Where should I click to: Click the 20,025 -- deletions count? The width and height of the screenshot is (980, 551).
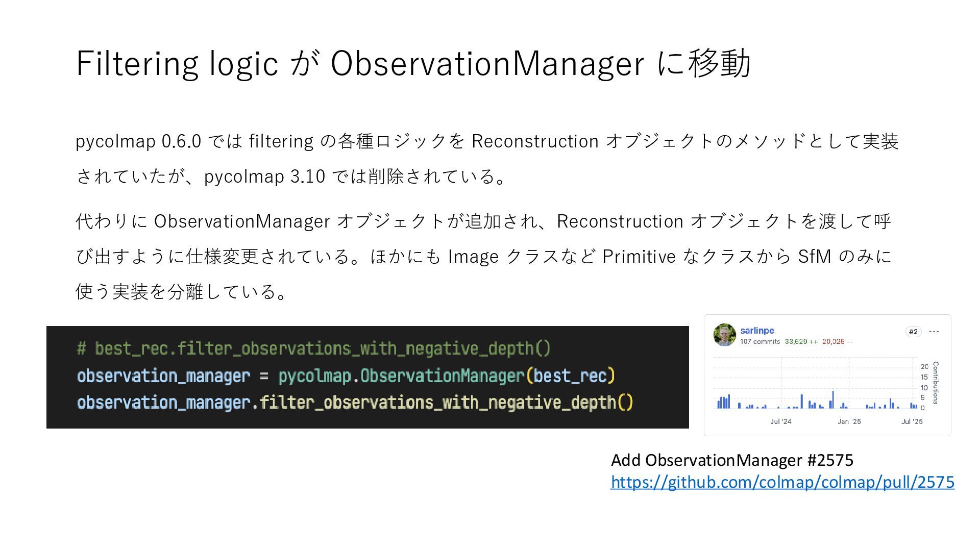(x=837, y=342)
